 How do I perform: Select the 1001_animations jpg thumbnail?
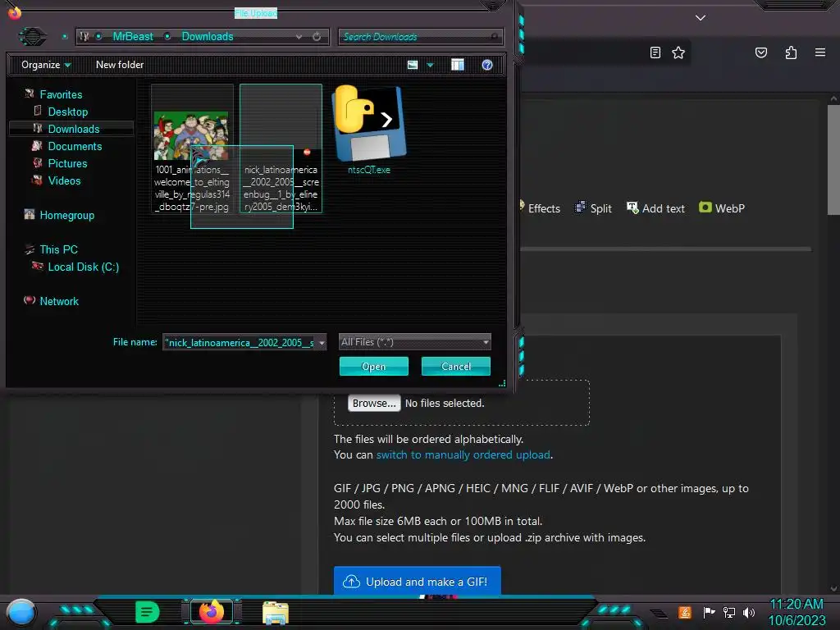pyautogui.click(x=192, y=148)
